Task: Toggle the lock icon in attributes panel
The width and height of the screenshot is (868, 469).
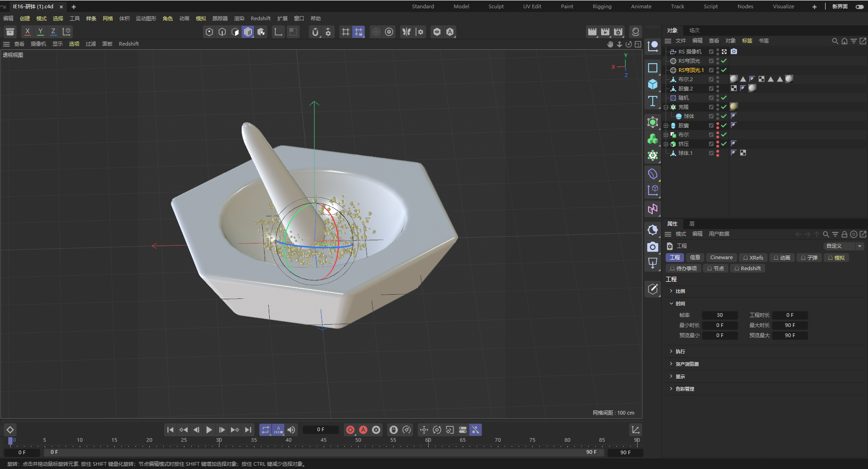Action: [844, 234]
